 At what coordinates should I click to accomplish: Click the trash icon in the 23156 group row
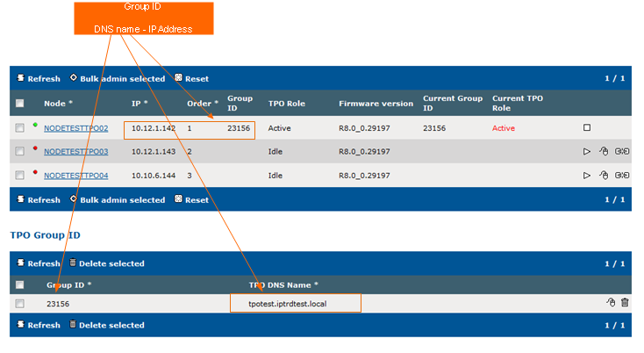pos(625,302)
